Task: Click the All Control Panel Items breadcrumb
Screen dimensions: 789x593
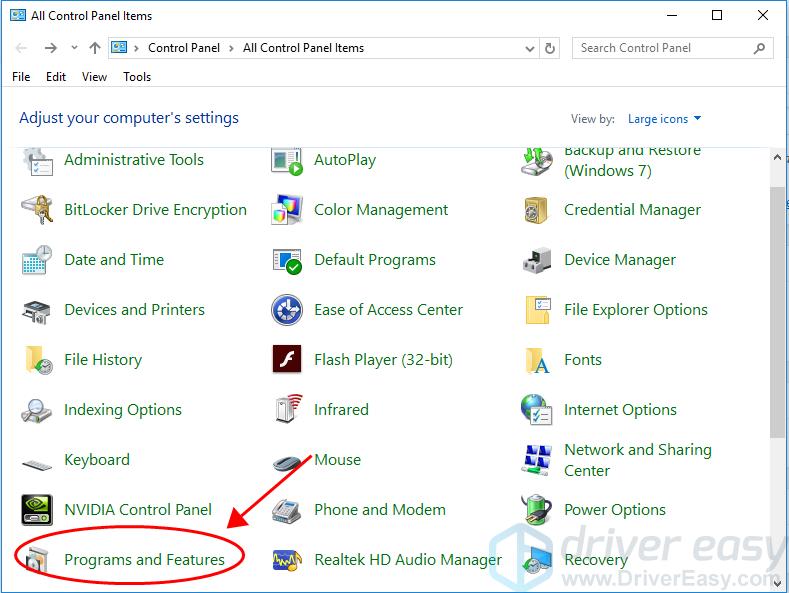Action: click(303, 48)
